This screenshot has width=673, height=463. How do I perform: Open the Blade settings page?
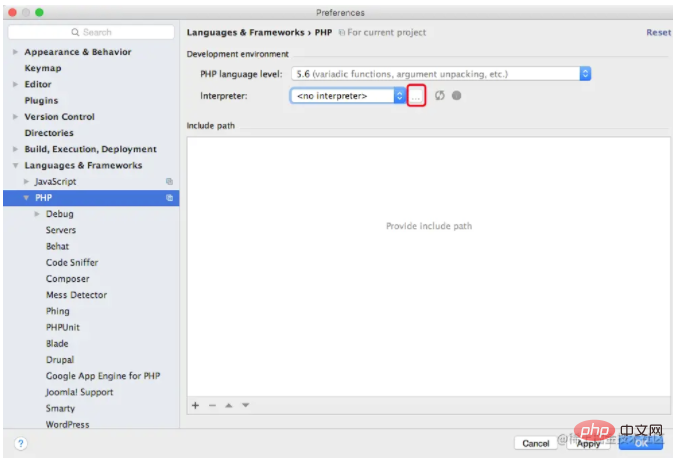coord(57,344)
